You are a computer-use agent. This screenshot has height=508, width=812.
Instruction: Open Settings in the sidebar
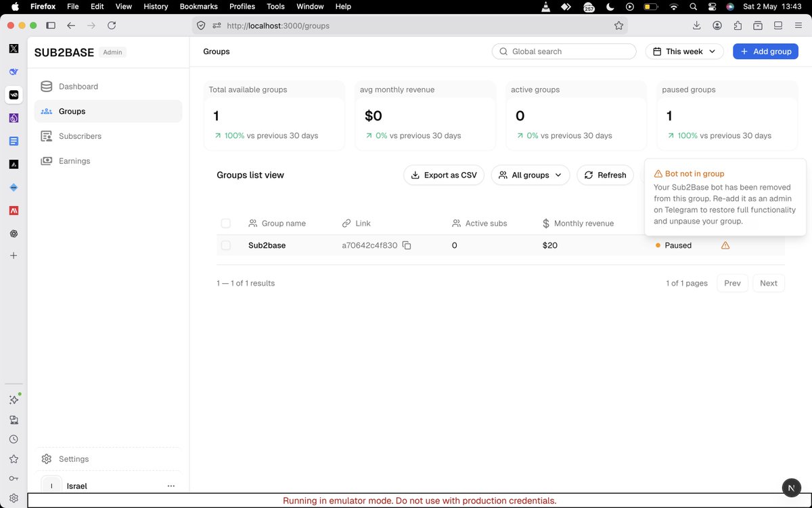pyautogui.click(x=108, y=459)
